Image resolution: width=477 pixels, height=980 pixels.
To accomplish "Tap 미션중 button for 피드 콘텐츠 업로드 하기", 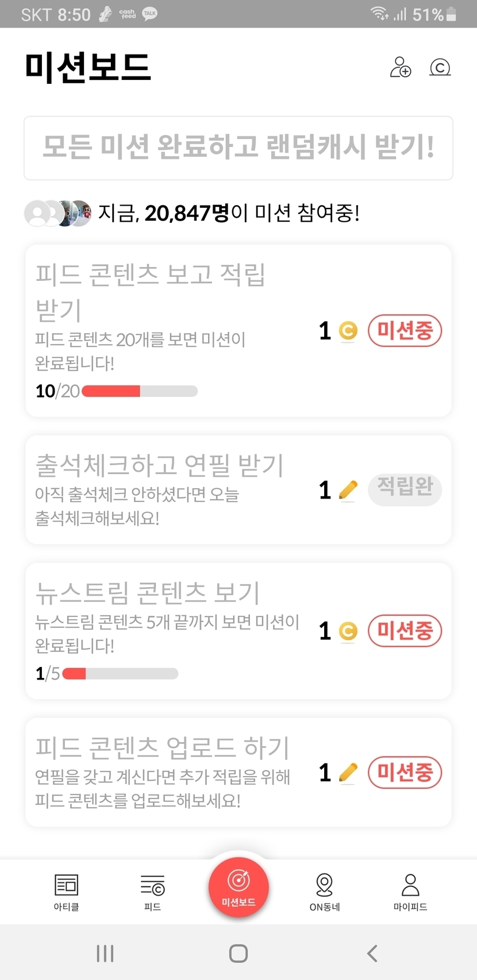I will pyautogui.click(x=405, y=772).
